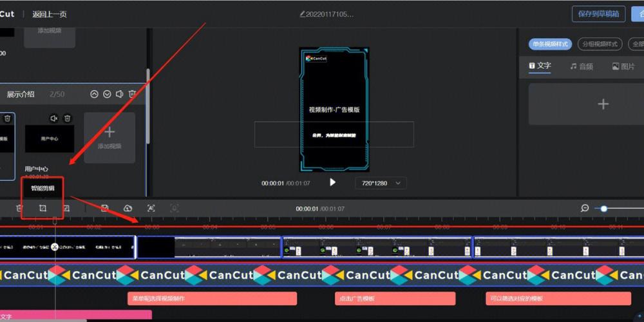Toggle sound for the 展示介绍 group

click(x=120, y=94)
